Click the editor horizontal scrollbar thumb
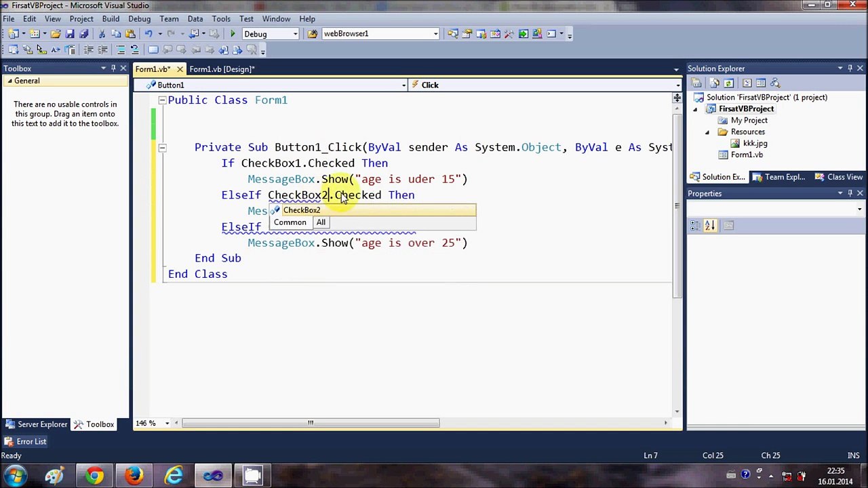Viewport: 868px width, 488px height. [x=311, y=423]
